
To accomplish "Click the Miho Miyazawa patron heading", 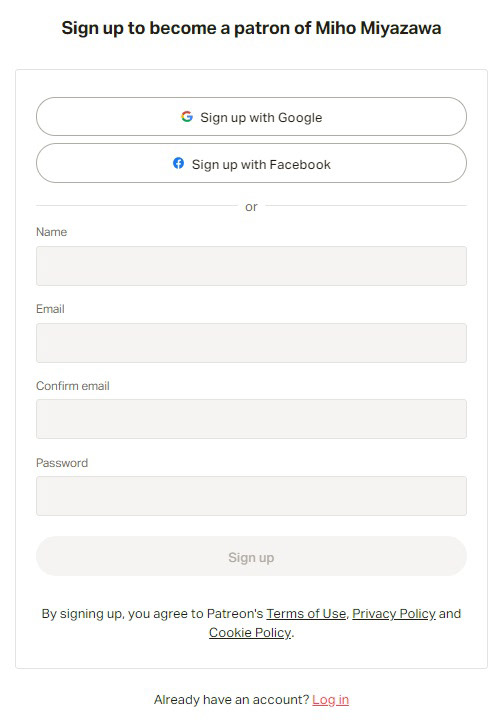I will tap(252, 28).
